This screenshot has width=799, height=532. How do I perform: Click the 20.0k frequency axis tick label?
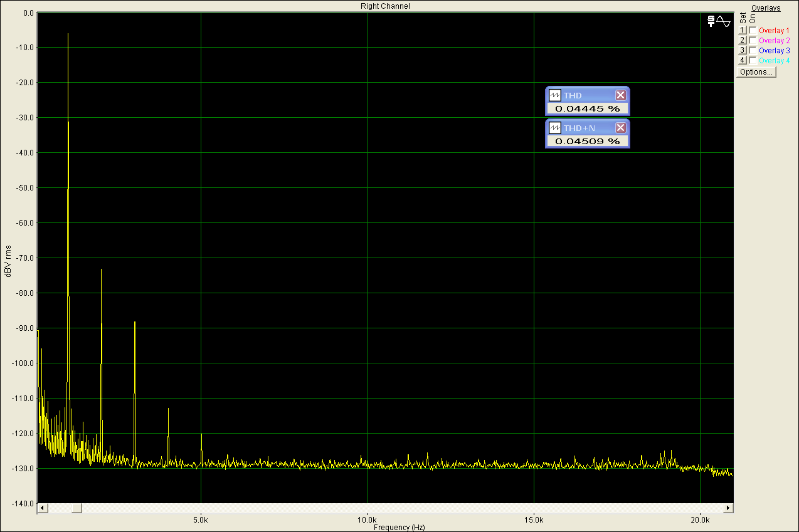tap(700, 520)
